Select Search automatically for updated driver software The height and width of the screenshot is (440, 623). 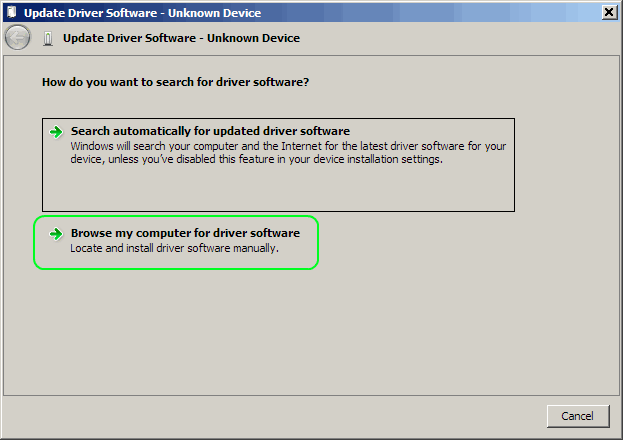pyautogui.click(x=210, y=131)
